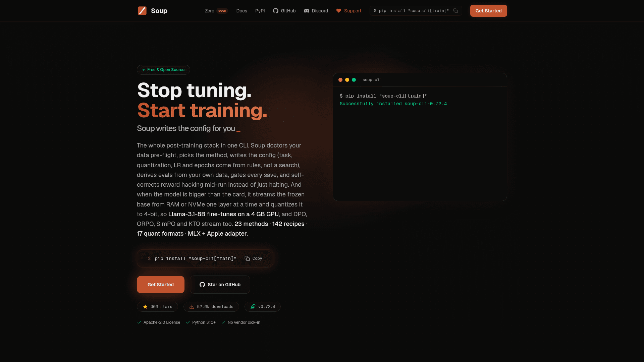
Task: Click the checkmark beside No vendor lock-in
Action: (223, 322)
